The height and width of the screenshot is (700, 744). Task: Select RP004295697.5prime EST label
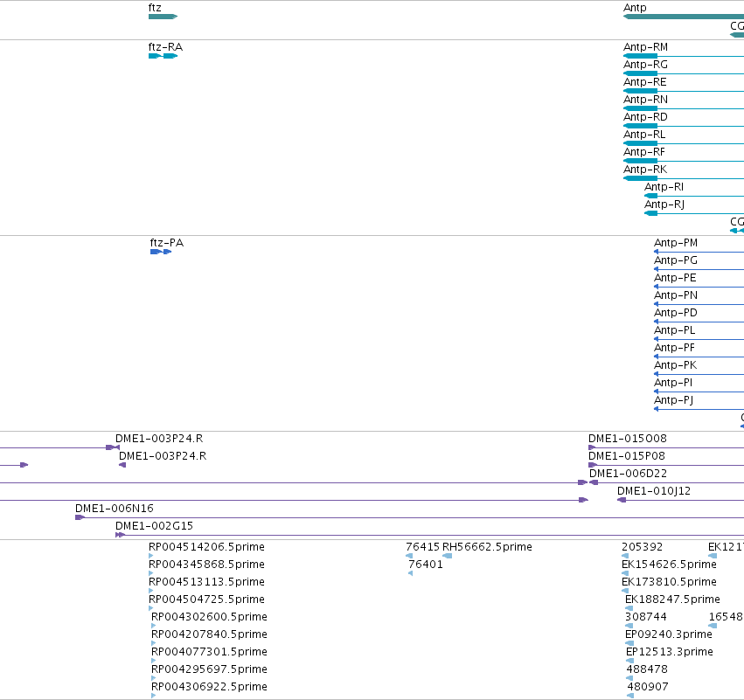pyautogui.click(x=209, y=670)
